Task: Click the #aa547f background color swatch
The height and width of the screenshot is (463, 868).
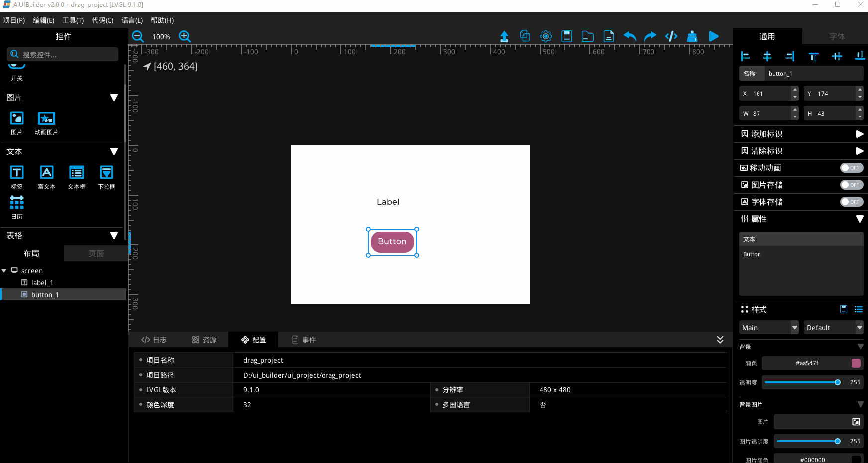Action: [856, 363]
